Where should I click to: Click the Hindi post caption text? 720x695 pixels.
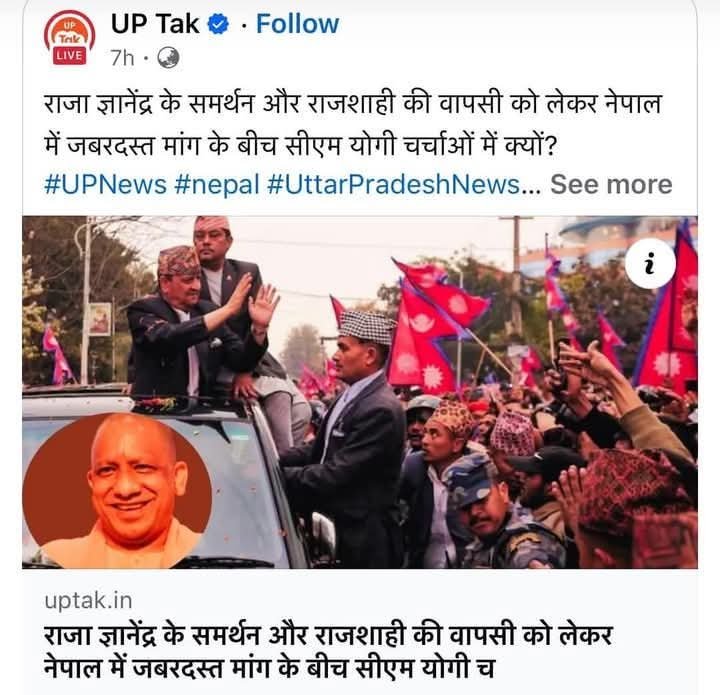[x=352, y=125]
